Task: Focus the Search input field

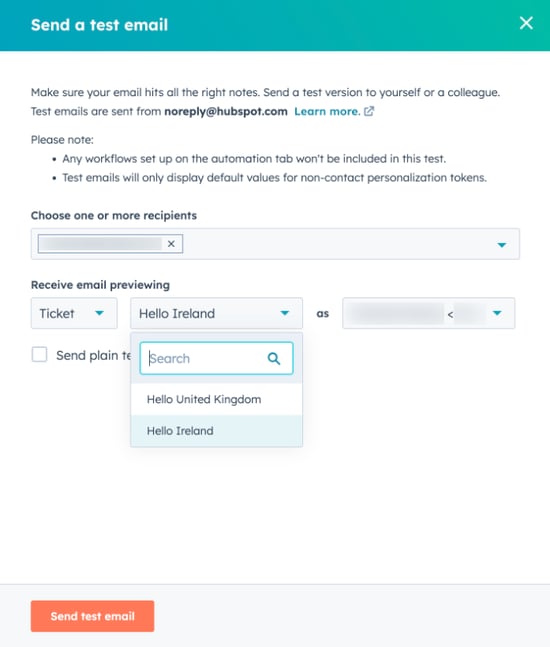Action: click(206, 359)
